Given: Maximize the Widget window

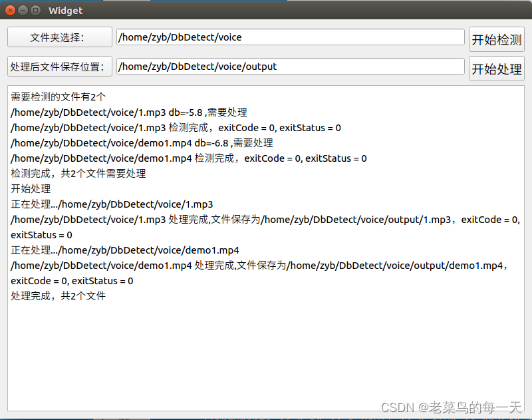Looking at the screenshot, I should click(36, 11).
